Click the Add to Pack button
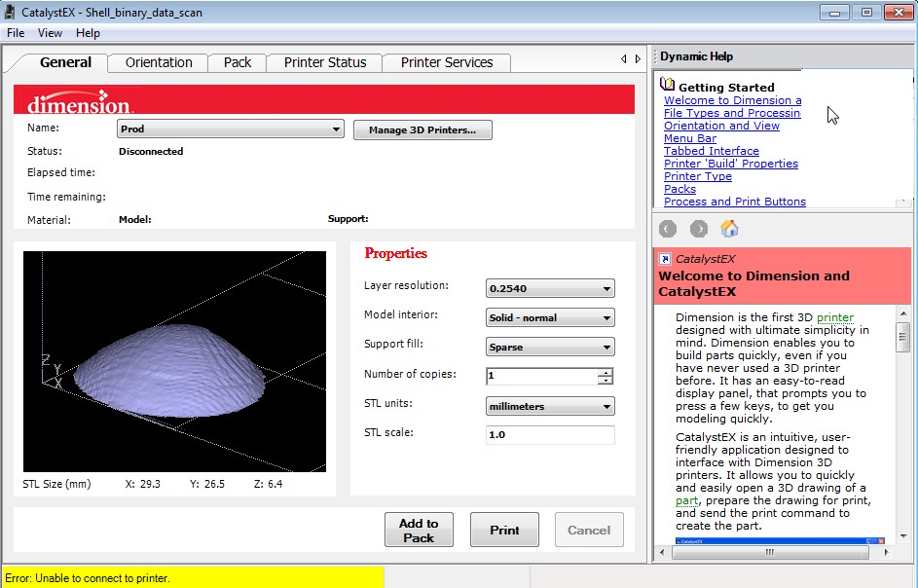Viewport: 918px width, 588px height. coord(419,530)
